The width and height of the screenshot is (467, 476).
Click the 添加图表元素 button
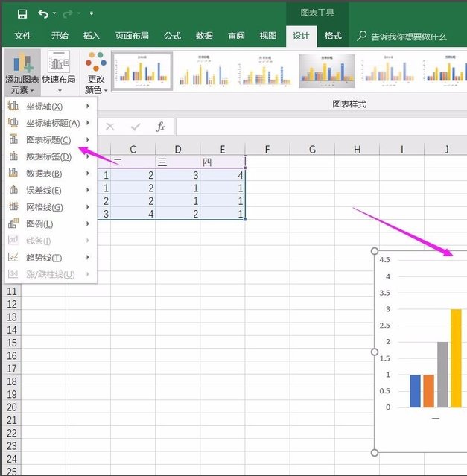[x=22, y=73]
